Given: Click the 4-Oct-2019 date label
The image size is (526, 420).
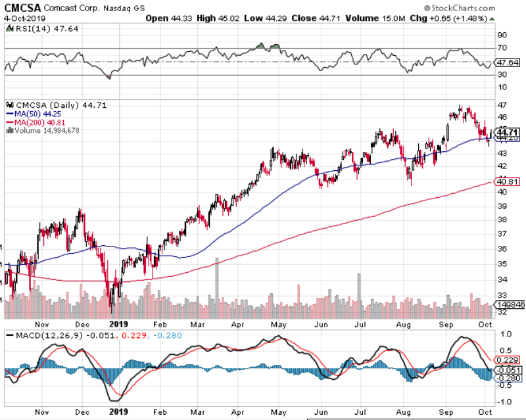Looking at the screenshot, I should coord(24,18).
